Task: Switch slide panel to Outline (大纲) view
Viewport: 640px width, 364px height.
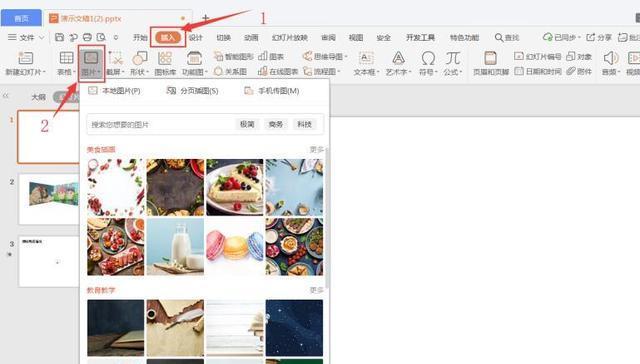Action: [39, 97]
